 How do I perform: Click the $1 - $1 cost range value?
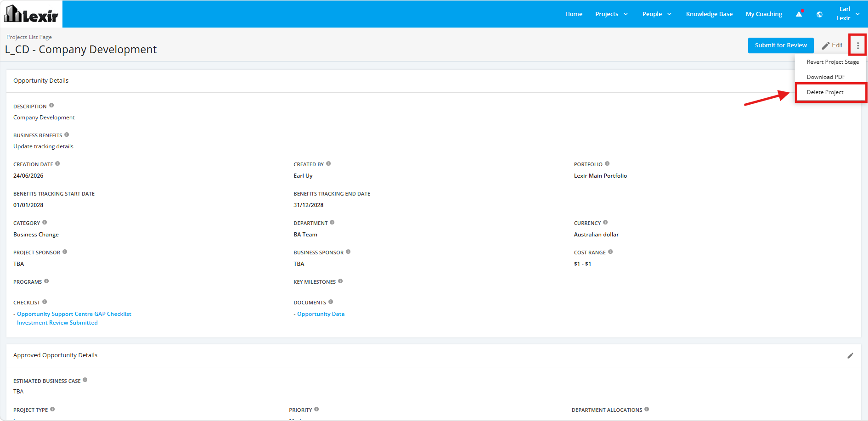point(582,264)
